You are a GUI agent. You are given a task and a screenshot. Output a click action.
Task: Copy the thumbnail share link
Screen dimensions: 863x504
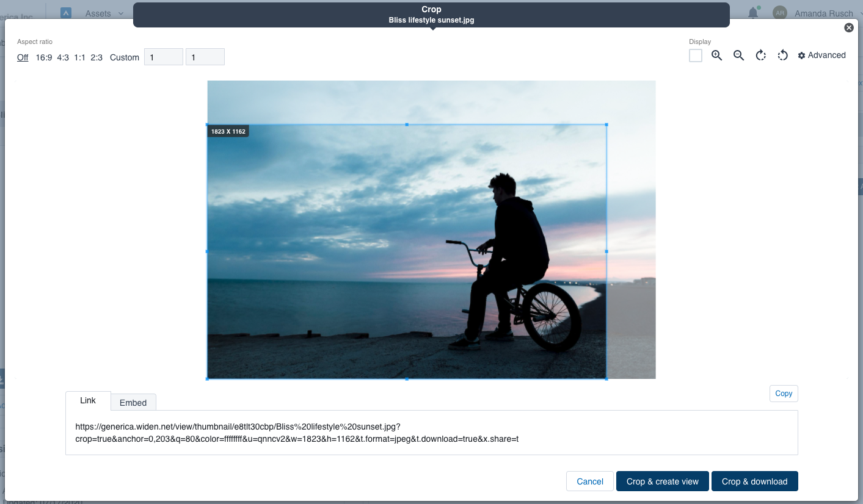point(783,393)
